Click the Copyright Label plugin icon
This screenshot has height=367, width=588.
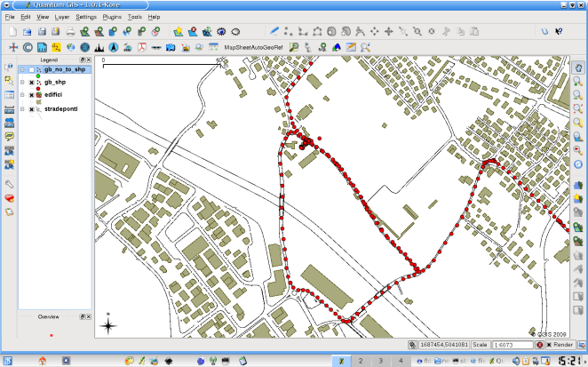(28, 47)
